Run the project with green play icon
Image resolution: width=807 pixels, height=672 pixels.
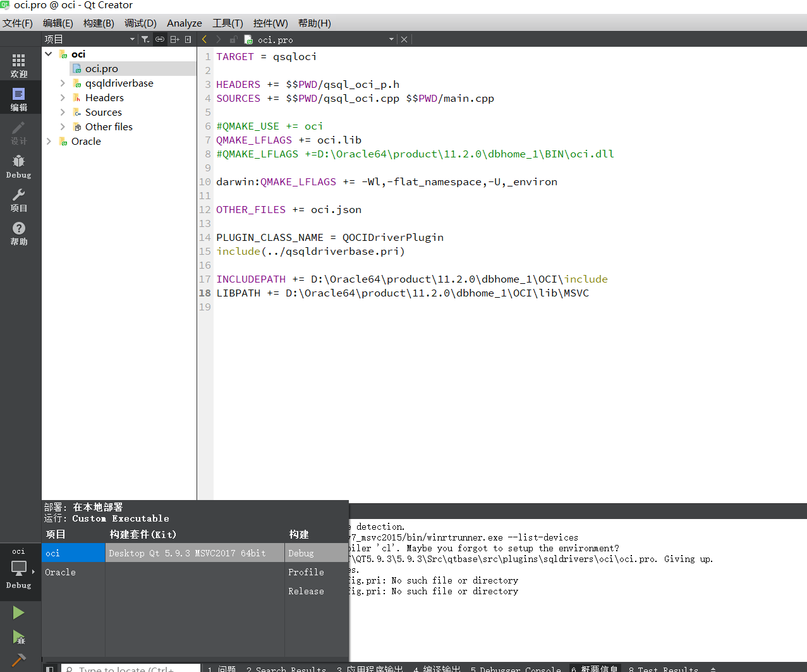(x=20, y=612)
